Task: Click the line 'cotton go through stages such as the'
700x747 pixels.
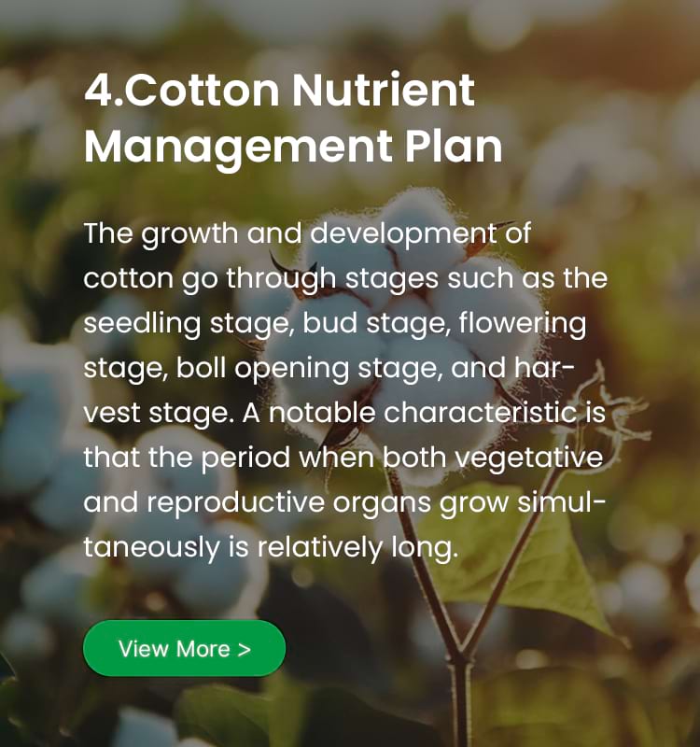Action: pyautogui.click(x=345, y=279)
